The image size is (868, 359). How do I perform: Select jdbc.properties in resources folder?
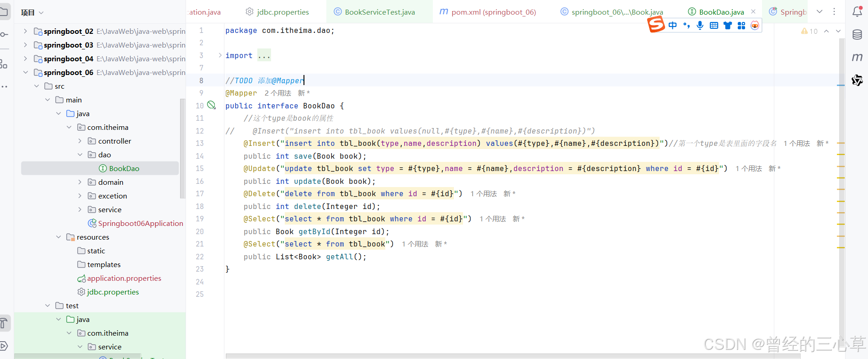pyautogui.click(x=108, y=292)
